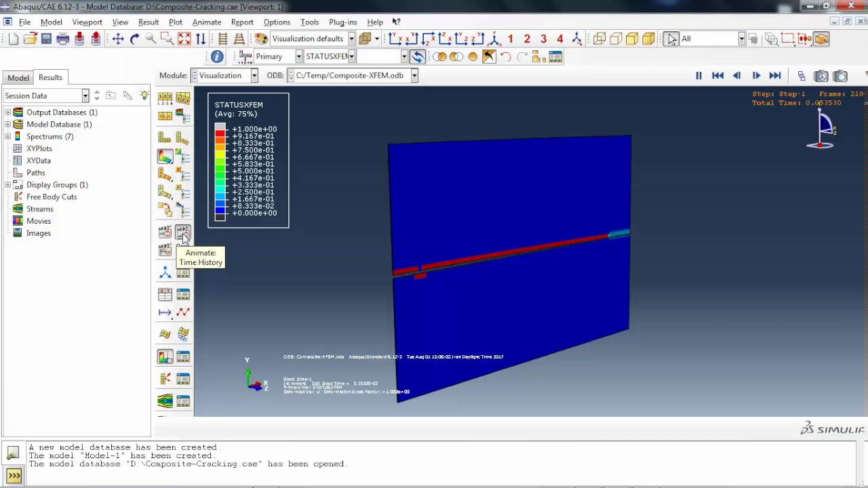
Task: Select the Pan view tool
Action: (118, 39)
